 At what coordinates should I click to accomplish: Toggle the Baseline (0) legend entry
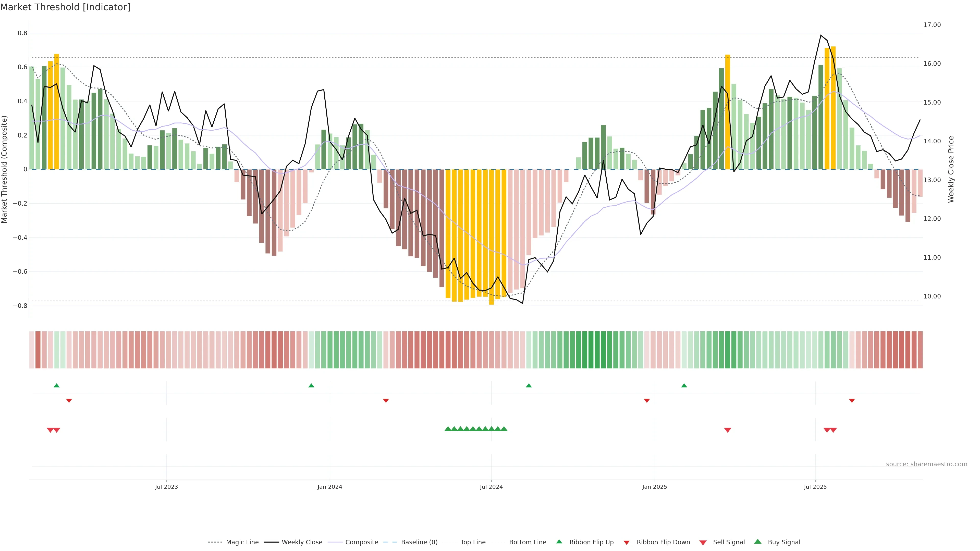[419, 542]
